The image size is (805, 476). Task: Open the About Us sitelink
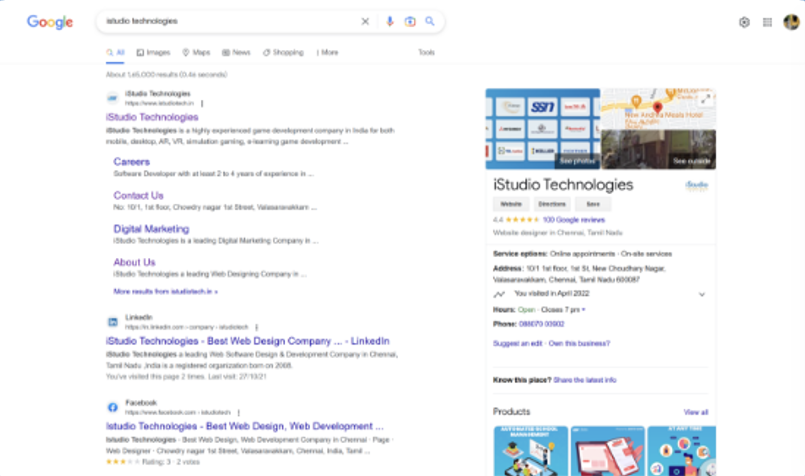[x=134, y=262]
